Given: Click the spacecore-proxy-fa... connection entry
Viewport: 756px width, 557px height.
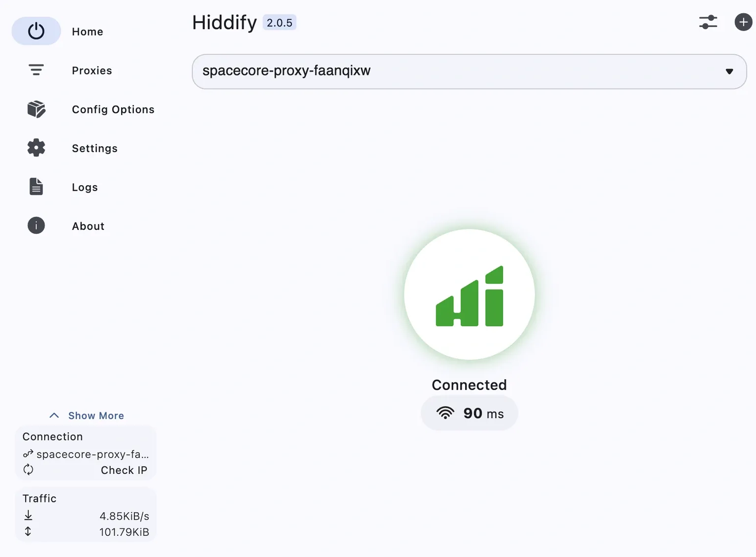Looking at the screenshot, I should [92, 454].
